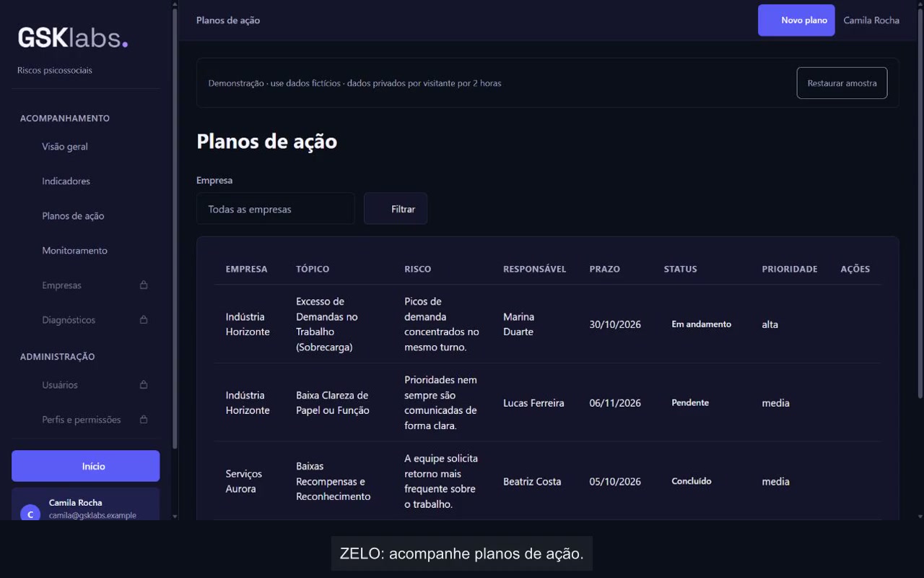Image resolution: width=924 pixels, height=578 pixels.
Task: Click the Serviços Aurora company cell
Action: point(244,481)
